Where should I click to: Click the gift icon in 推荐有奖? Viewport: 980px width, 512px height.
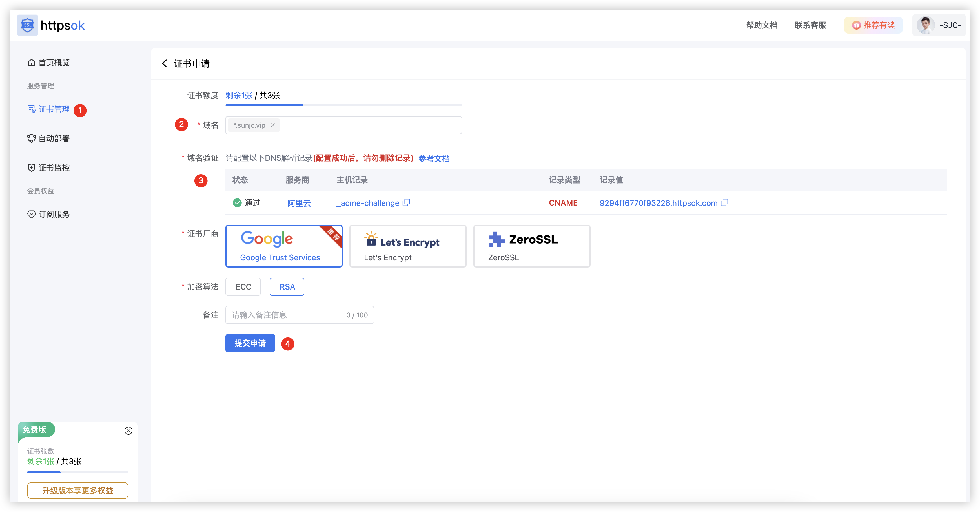856,25
